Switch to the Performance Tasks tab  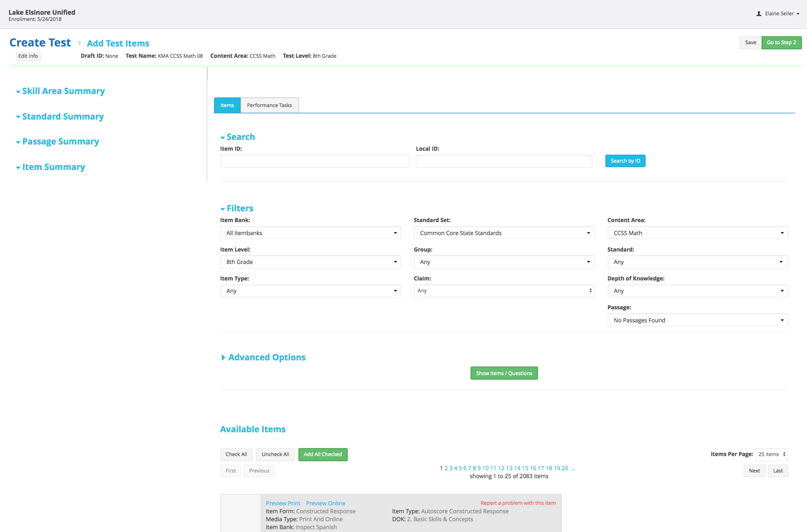pos(270,105)
